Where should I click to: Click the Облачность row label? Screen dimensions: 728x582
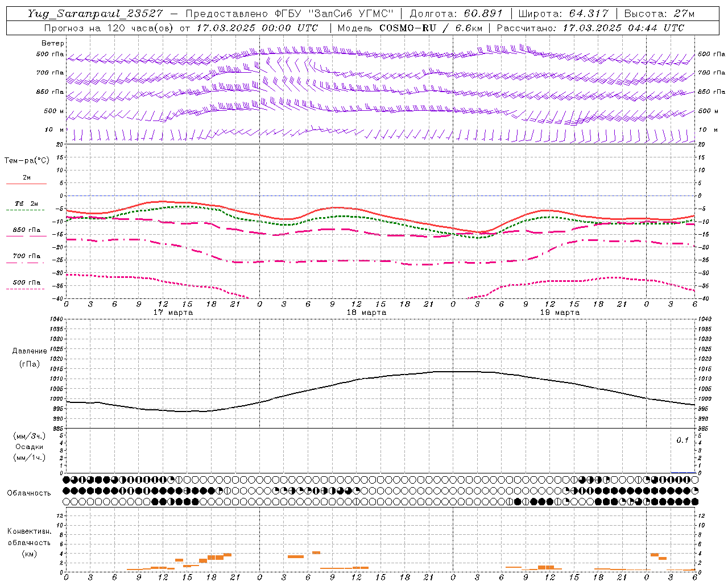point(29,493)
